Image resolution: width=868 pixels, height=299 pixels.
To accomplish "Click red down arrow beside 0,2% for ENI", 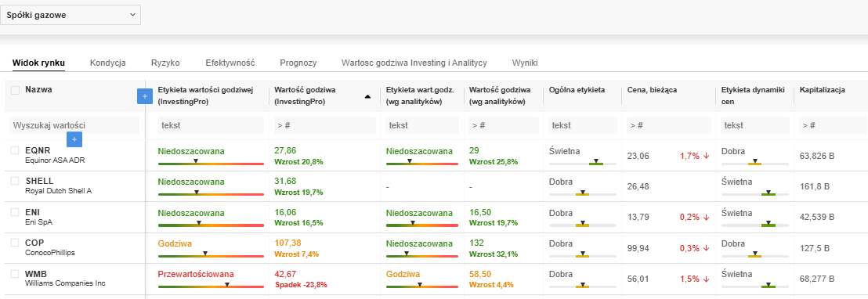I will (x=706, y=217).
